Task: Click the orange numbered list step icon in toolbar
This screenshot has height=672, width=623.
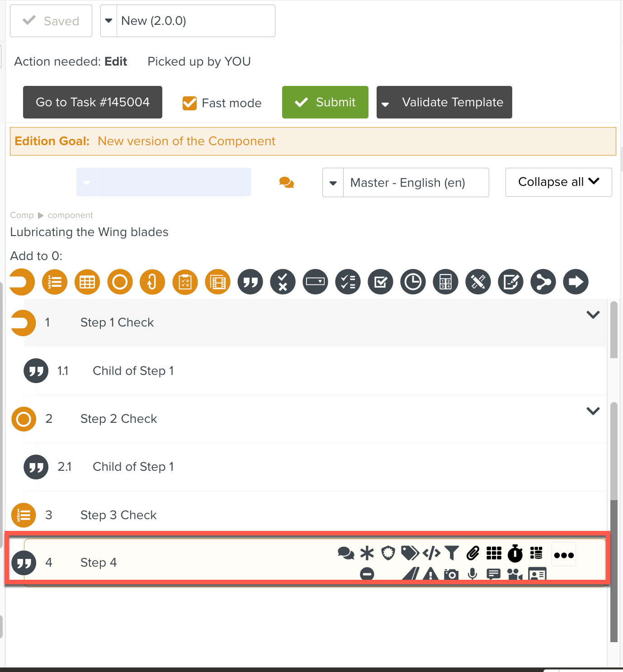Action: click(55, 282)
